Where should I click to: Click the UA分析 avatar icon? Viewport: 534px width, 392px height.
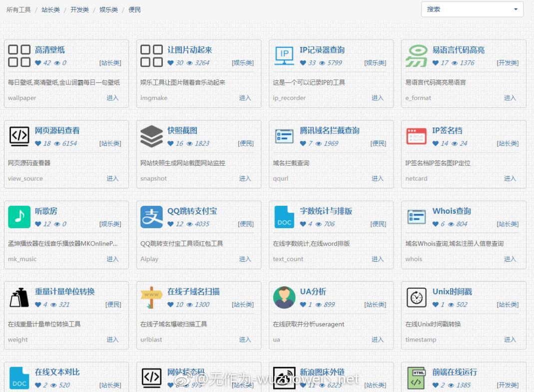(x=284, y=297)
